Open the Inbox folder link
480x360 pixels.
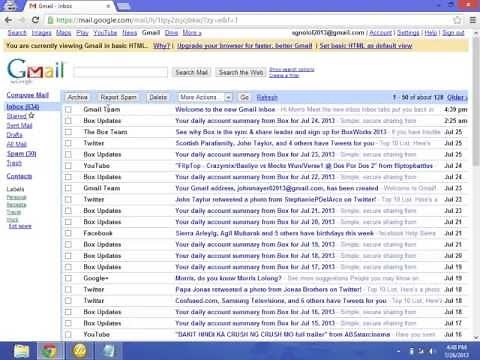[x=23, y=107]
